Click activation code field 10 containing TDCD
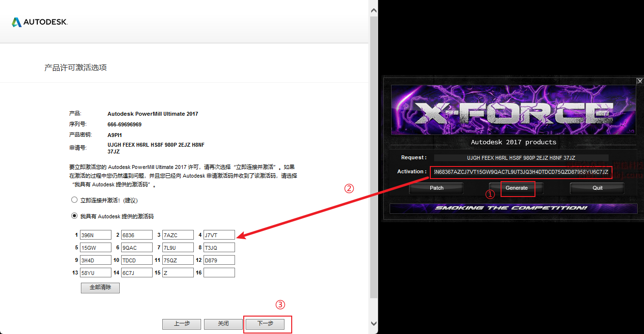The height and width of the screenshot is (334, 644). pos(137,260)
